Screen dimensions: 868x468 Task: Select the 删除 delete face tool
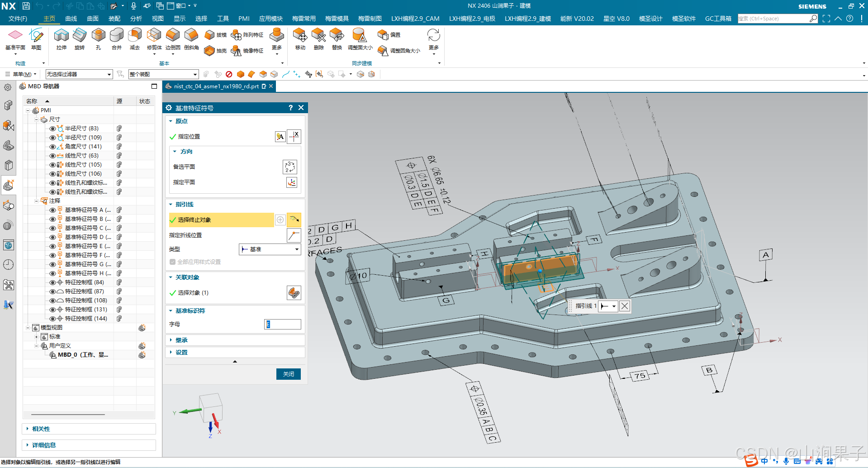[x=319, y=39]
